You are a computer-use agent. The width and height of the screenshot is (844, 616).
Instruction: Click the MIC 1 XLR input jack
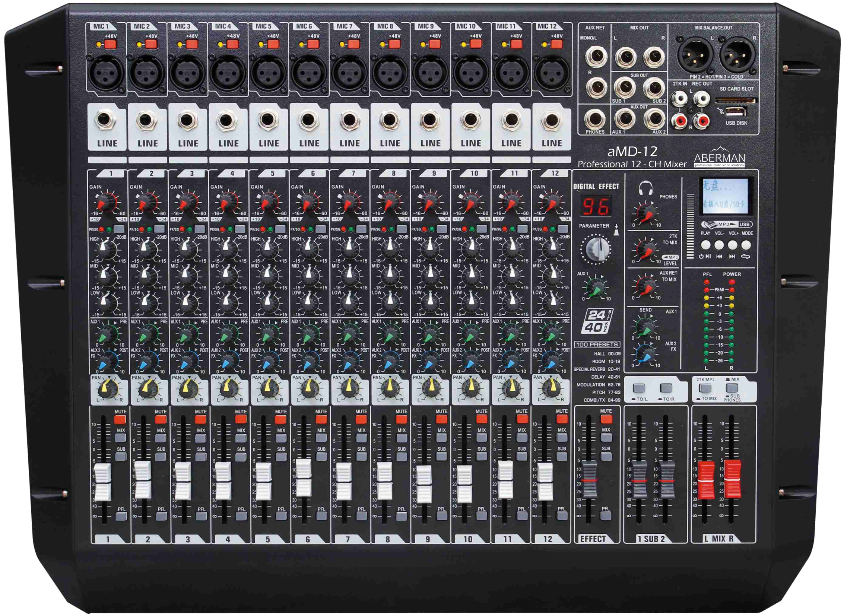[x=106, y=74]
